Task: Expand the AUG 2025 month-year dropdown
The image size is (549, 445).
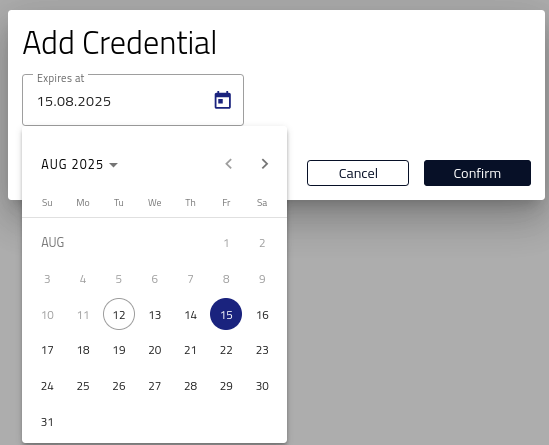Action: (79, 164)
